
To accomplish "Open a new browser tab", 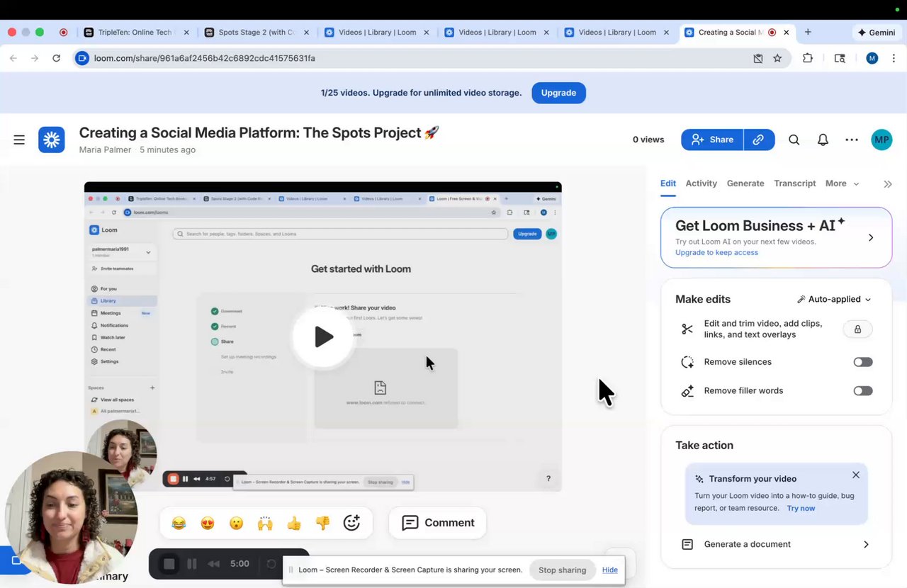I will [808, 32].
